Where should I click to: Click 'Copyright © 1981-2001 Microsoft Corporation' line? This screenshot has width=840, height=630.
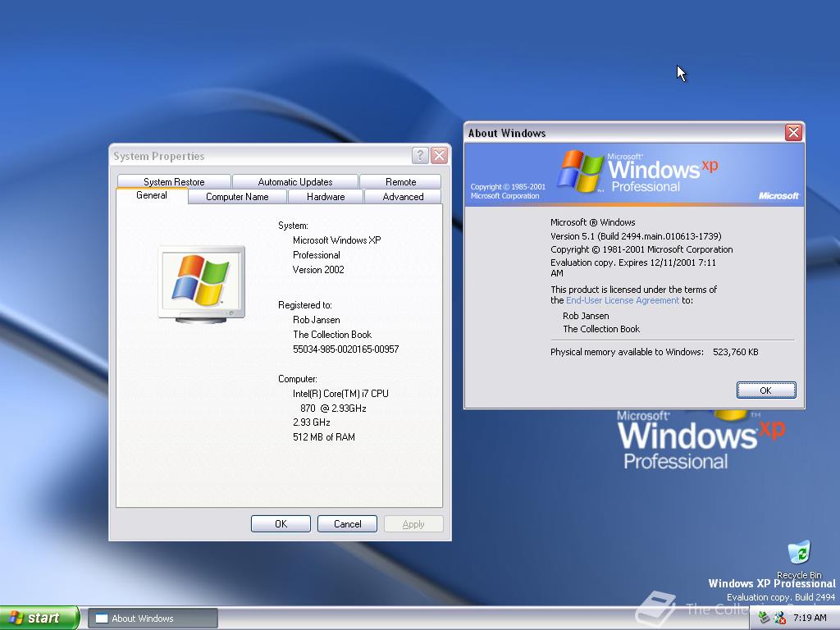pos(641,249)
